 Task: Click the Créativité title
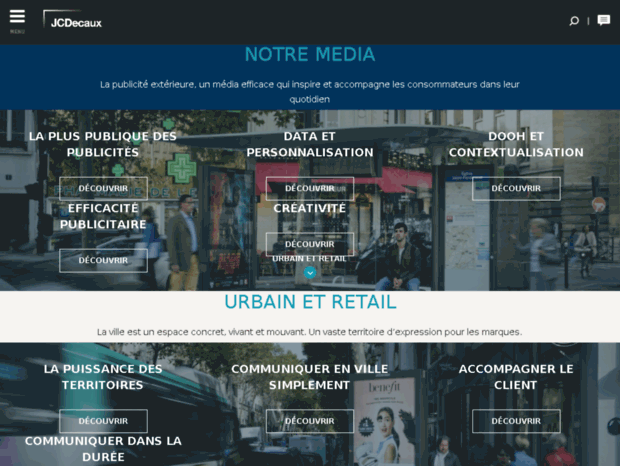tap(310, 208)
